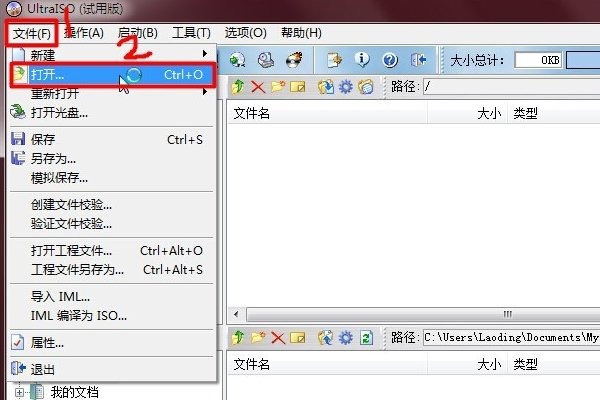The image size is (600, 400).
Task: Choose 工程文件另存为... Ctrl+Alt+S
Action: coord(112,270)
